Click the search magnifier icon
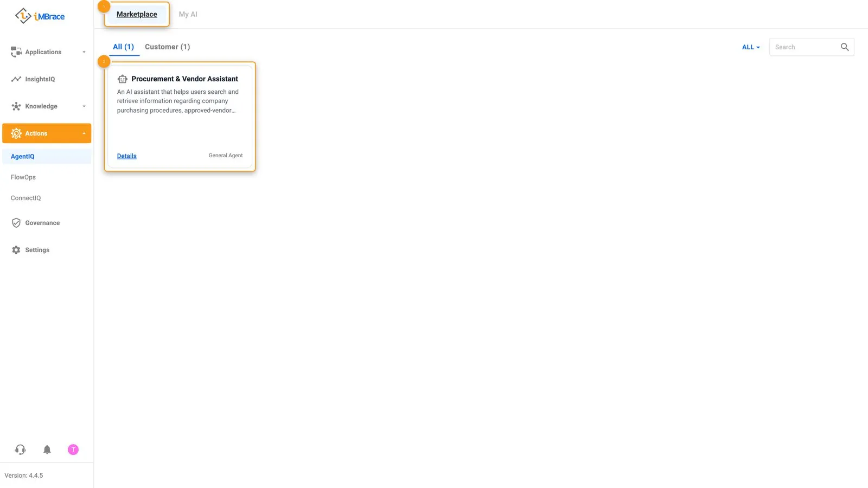The width and height of the screenshot is (868, 488). tap(845, 47)
